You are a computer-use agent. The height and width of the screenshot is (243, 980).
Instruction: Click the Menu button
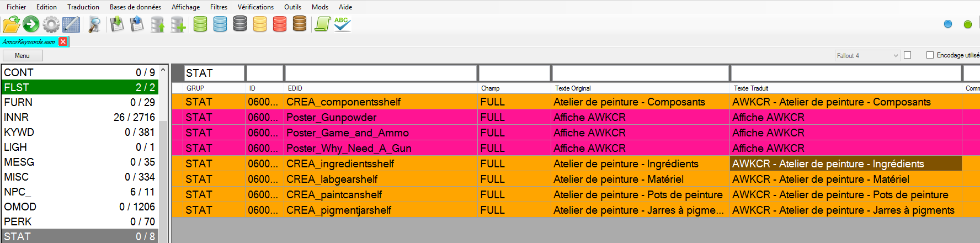click(x=23, y=56)
